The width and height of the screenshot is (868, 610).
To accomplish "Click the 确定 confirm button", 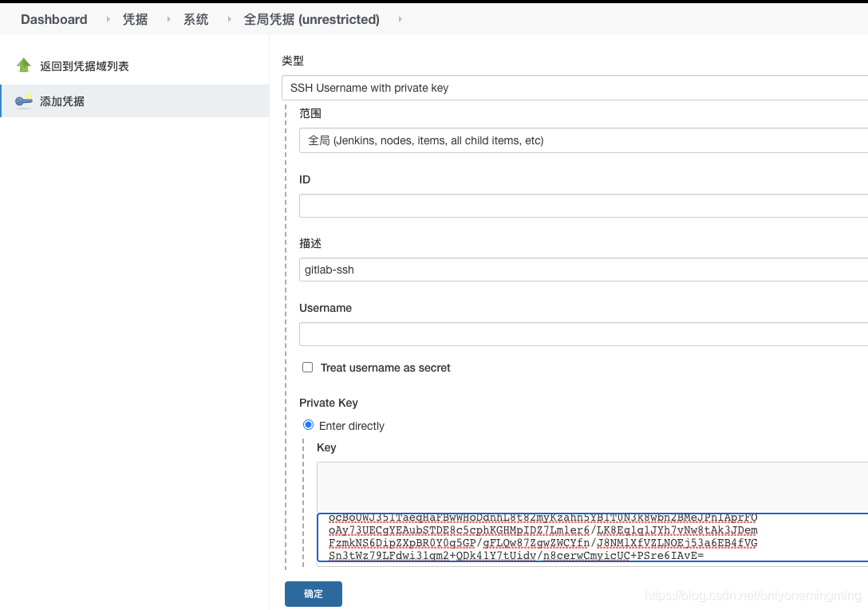I will point(314,594).
